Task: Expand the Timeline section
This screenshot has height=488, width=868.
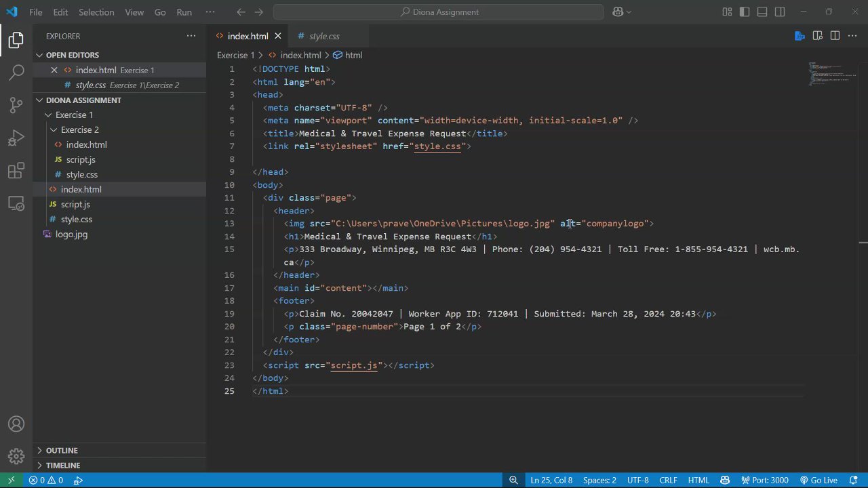Action: tap(63, 466)
